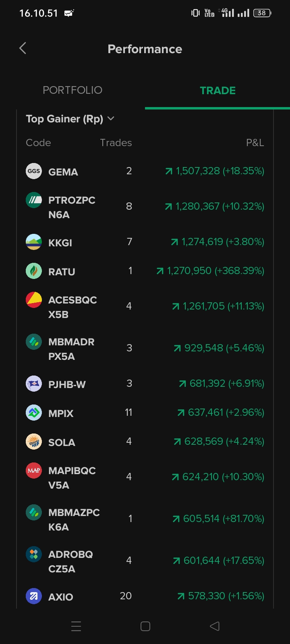Tap the RATU green leaf logo
Viewport: 290px width, 644px height.
click(x=34, y=271)
